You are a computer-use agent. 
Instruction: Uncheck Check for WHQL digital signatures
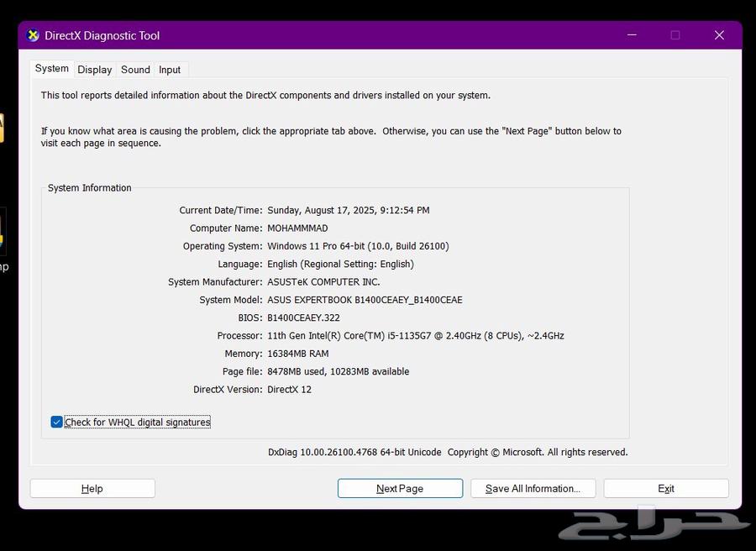point(57,422)
